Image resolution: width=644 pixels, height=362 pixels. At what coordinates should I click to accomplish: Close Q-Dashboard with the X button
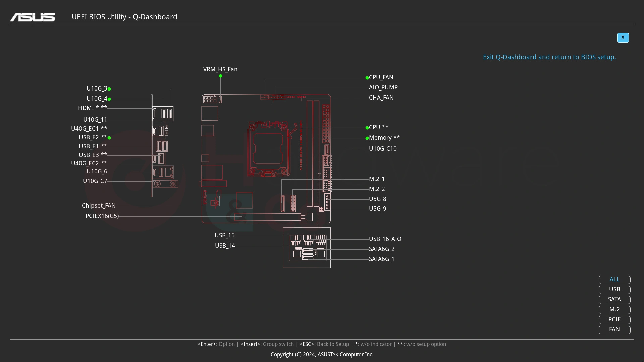623,38
